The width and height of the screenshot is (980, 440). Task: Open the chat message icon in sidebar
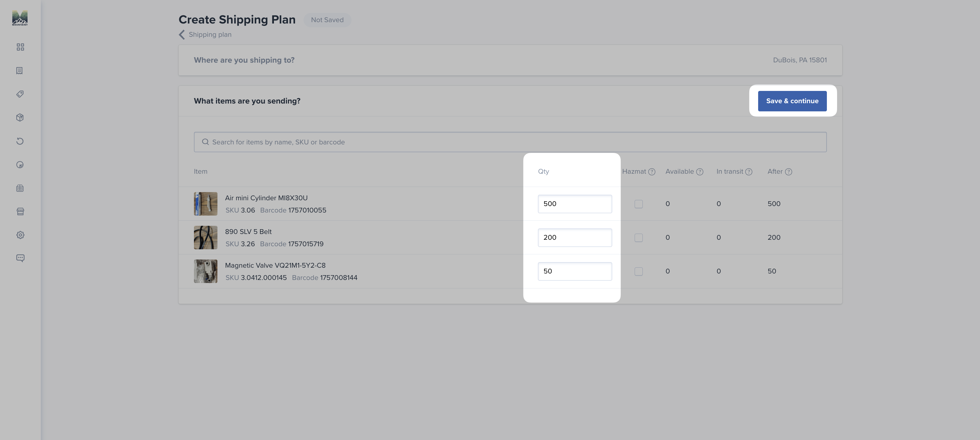20,258
